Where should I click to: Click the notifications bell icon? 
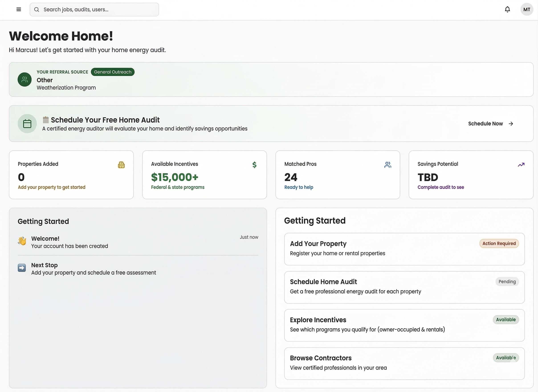[507, 10]
